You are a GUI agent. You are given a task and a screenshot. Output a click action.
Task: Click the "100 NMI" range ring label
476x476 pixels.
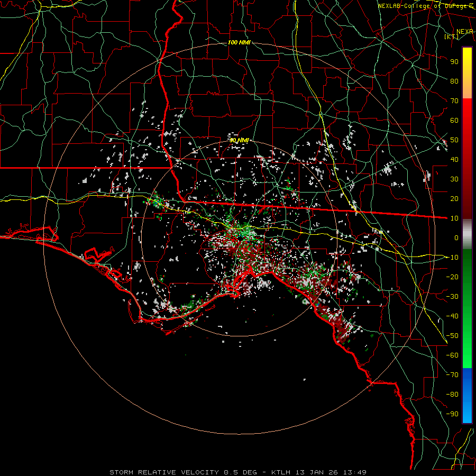239,42
